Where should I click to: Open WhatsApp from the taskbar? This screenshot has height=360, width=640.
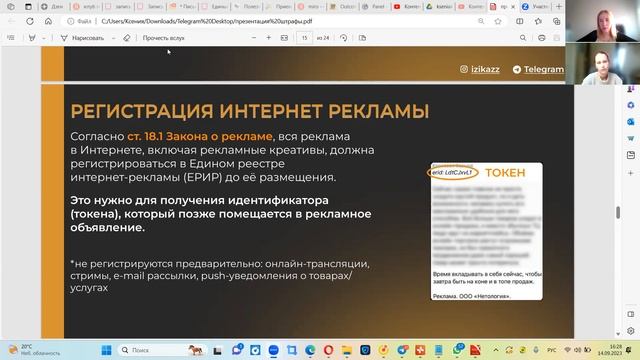(x=458, y=350)
